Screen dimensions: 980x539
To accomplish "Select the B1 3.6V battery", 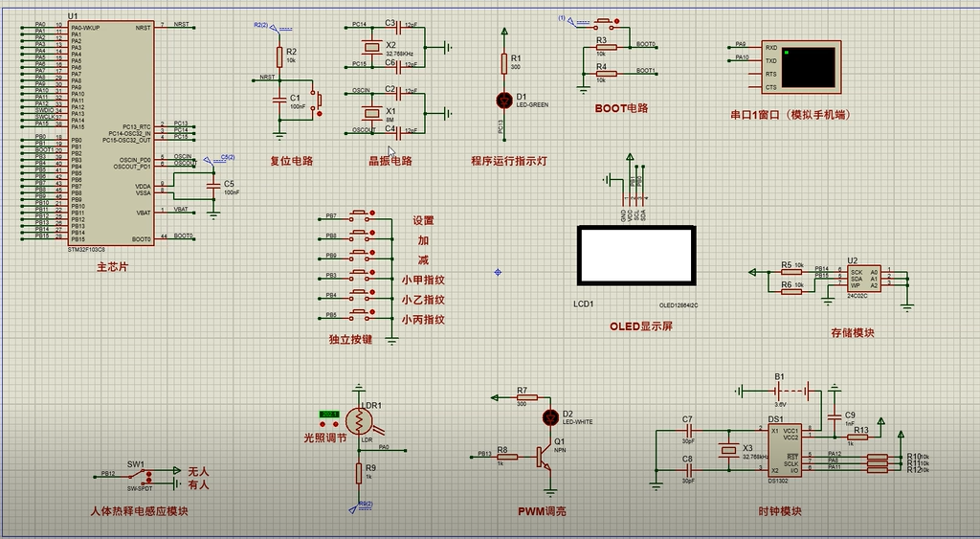I will click(791, 392).
